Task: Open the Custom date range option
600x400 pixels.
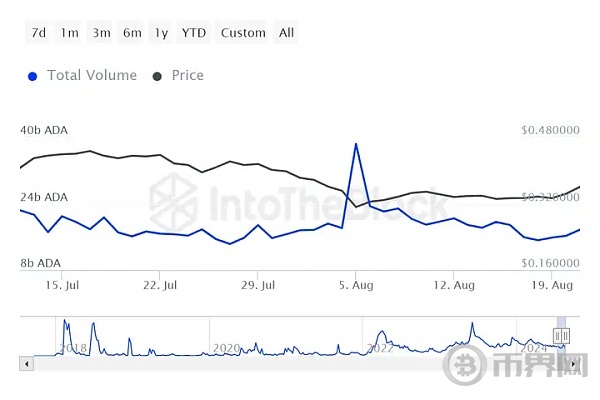Action: click(243, 33)
